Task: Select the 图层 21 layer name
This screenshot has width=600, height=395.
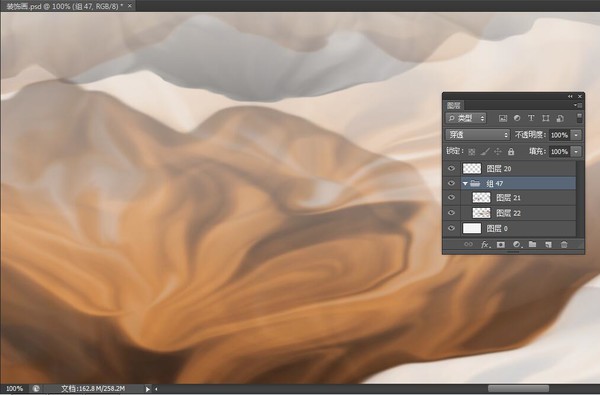Action: point(509,198)
